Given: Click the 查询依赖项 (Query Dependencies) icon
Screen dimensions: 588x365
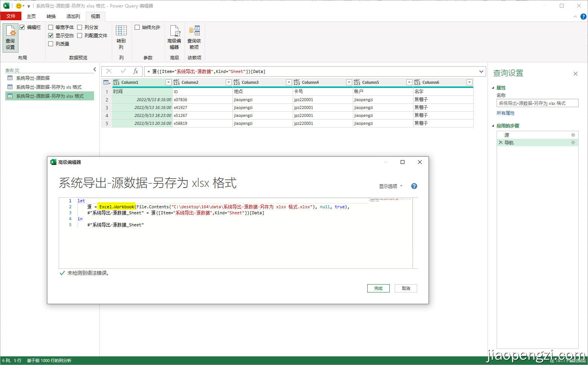Looking at the screenshot, I should (194, 36).
